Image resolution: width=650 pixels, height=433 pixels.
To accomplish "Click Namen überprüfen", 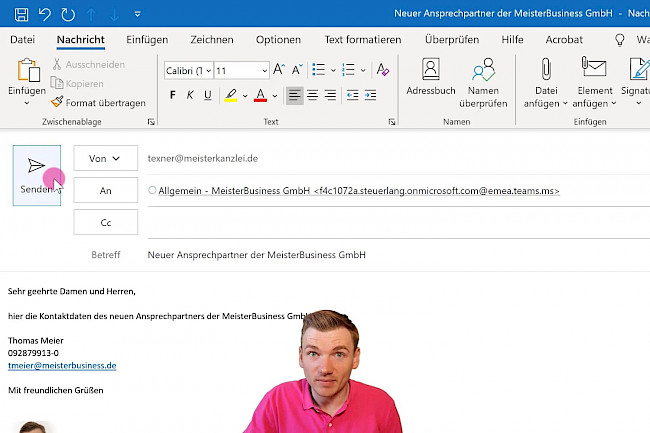I will pyautogui.click(x=483, y=83).
